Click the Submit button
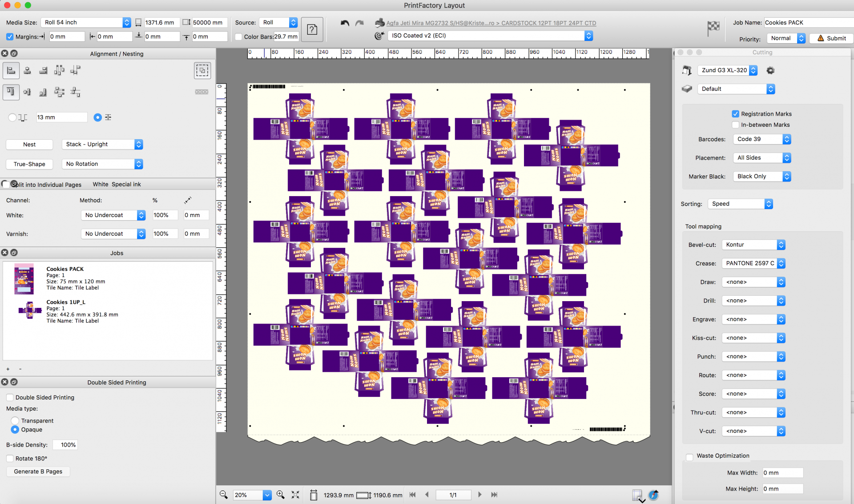 [x=831, y=38]
